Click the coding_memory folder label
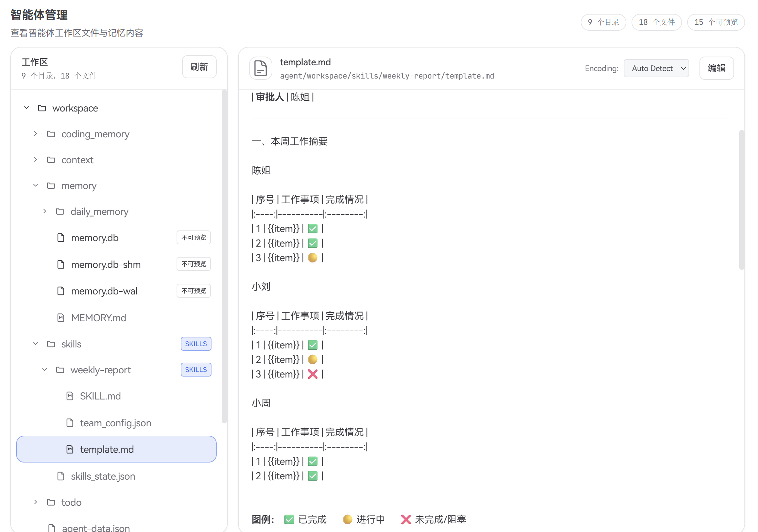Screen dimensions: 758x532 coord(95,134)
